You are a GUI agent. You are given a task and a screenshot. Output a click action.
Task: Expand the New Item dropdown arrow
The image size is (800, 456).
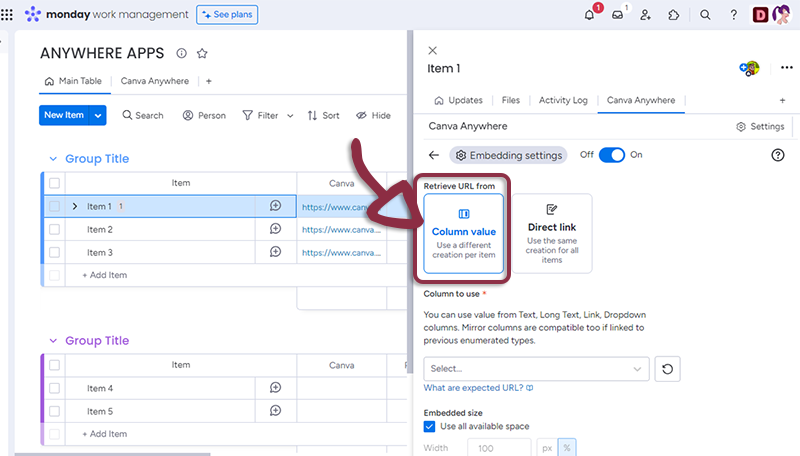[x=98, y=115]
